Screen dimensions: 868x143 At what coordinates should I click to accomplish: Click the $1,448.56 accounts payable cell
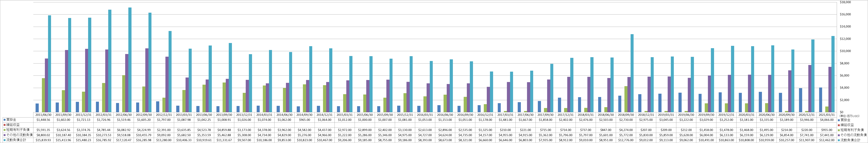(x=44, y=120)
